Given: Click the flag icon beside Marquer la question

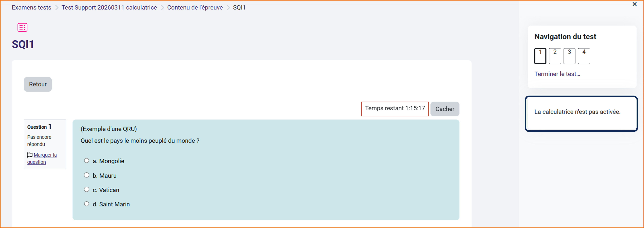Looking at the screenshot, I should [x=30, y=155].
